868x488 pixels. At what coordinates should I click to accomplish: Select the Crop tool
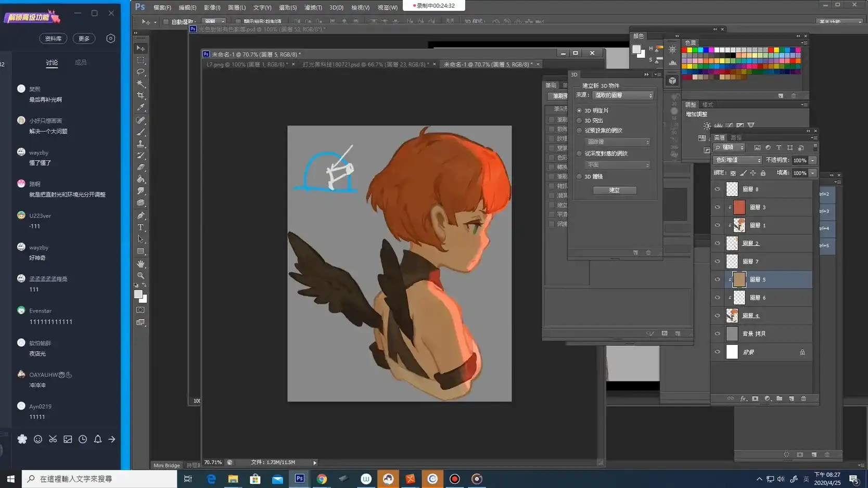pyautogui.click(x=141, y=96)
